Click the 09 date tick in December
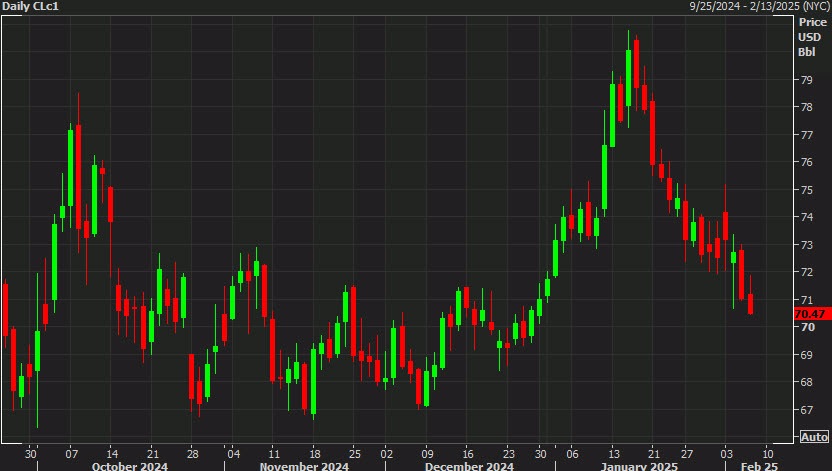 (x=427, y=454)
